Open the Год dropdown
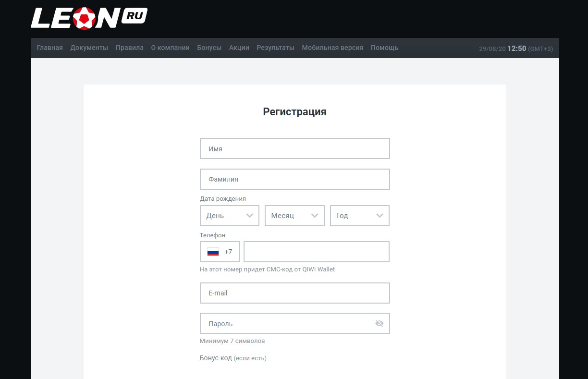The width and height of the screenshot is (588, 379). tap(359, 216)
